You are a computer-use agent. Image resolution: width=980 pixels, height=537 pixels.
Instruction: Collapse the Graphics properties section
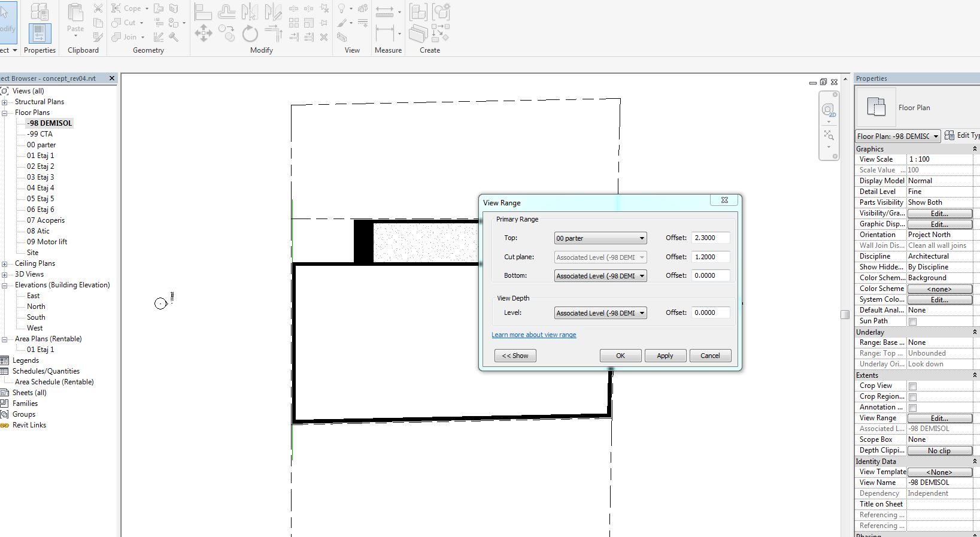(975, 149)
